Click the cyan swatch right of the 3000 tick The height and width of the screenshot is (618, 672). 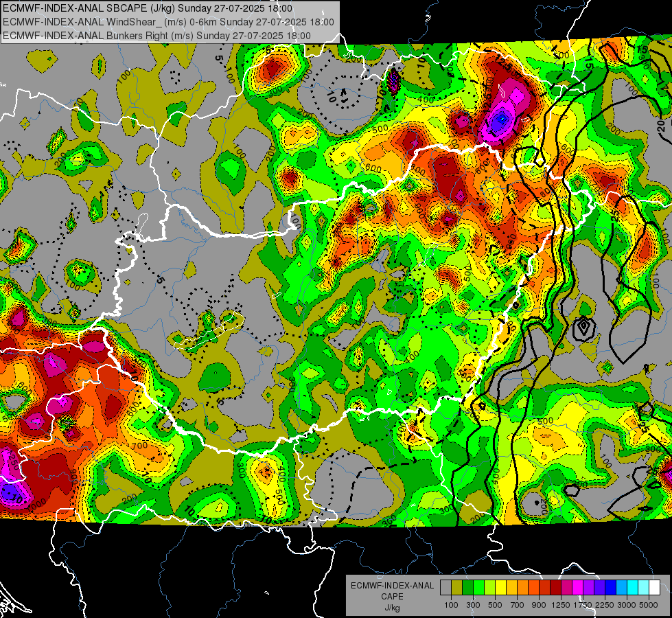click(x=633, y=587)
